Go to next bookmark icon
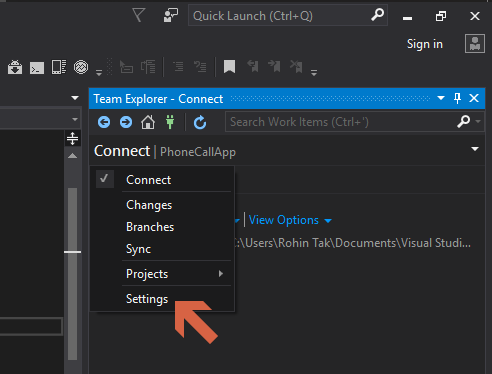This screenshot has width=492, height=374. click(274, 66)
